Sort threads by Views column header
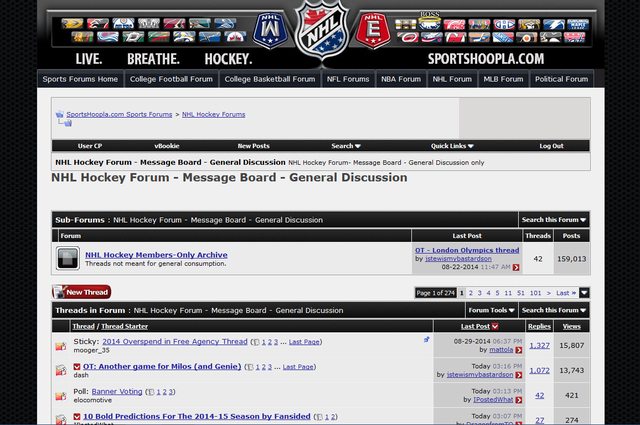Image resolution: width=640 pixels, height=425 pixels. click(571, 326)
